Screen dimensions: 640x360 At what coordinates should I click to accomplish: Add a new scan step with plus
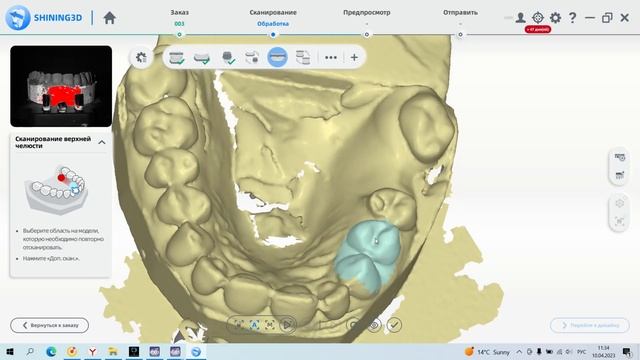tap(354, 58)
